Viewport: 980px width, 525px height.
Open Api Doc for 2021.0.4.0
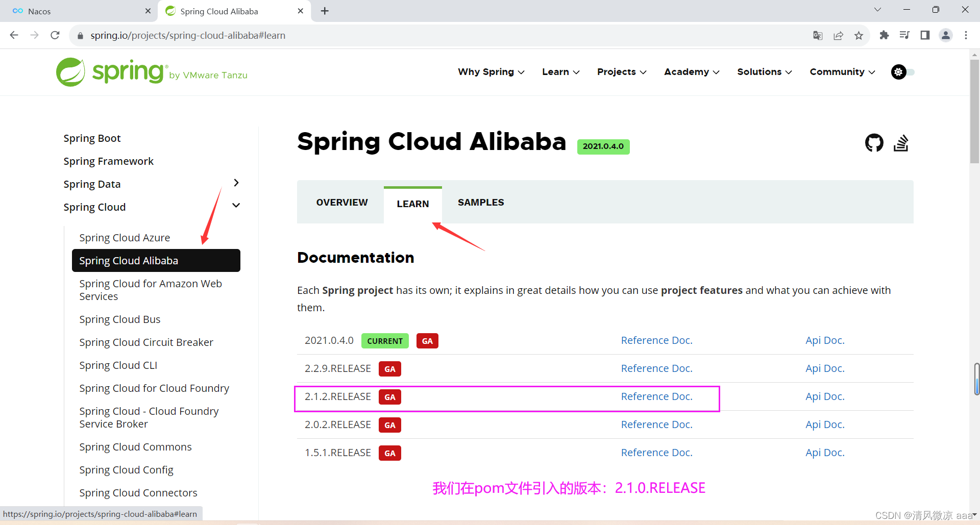(x=825, y=340)
